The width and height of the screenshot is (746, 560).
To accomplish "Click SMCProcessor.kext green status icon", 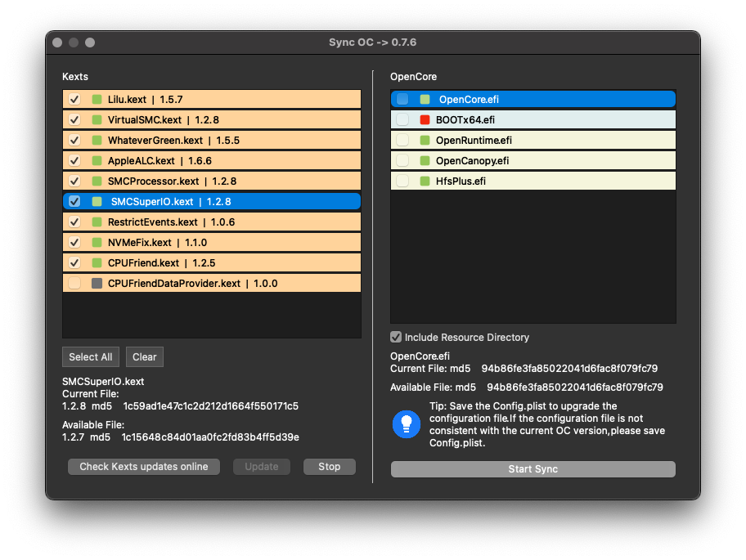I will 97,181.
